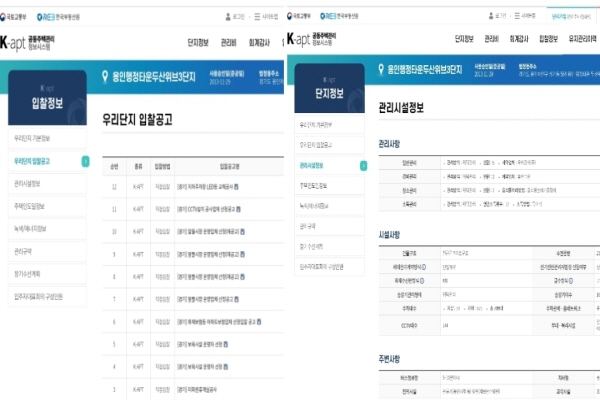The width and height of the screenshot is (600, 400).
Task: Click 한국부동산원 REB logo on the left page
Action: click(58, 17)
